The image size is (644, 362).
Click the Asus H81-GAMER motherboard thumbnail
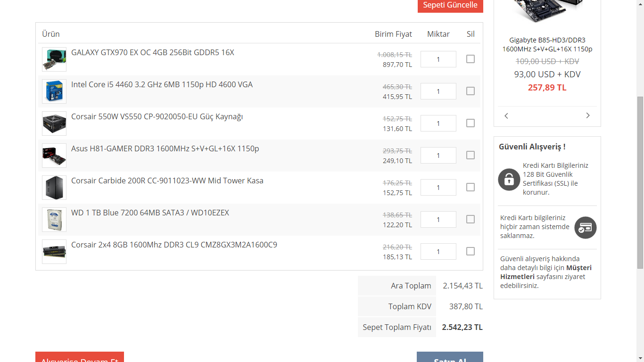tap(54, 156)
